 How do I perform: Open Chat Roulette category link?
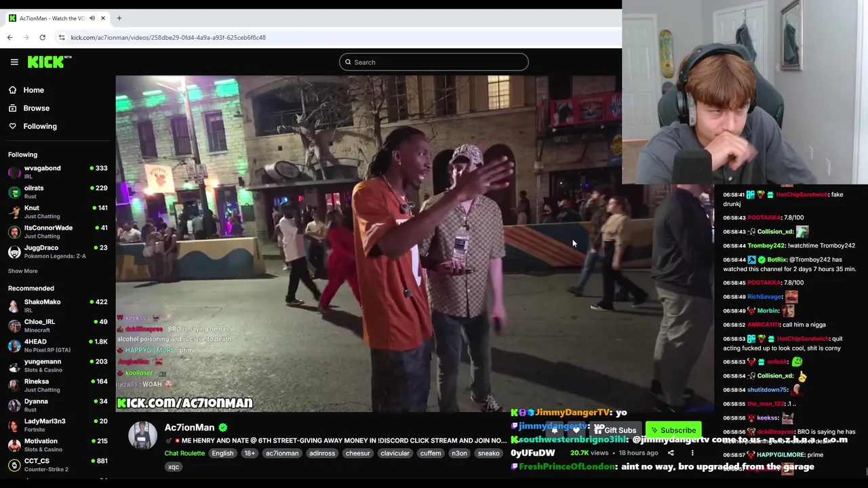184,453
